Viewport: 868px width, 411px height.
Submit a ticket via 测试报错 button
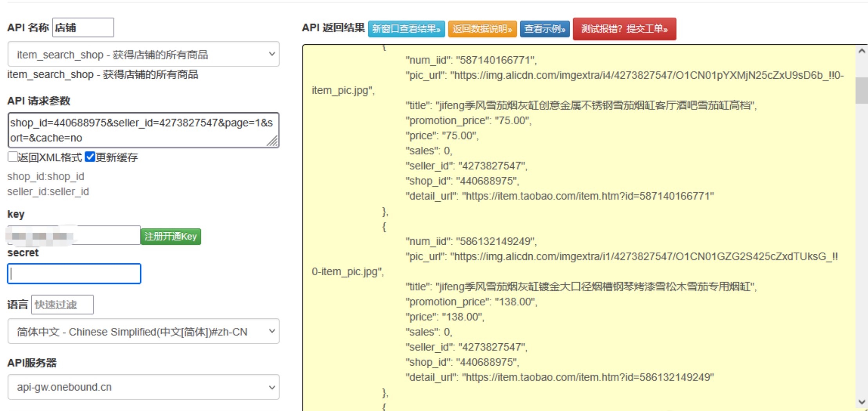(x=624, y=29)
